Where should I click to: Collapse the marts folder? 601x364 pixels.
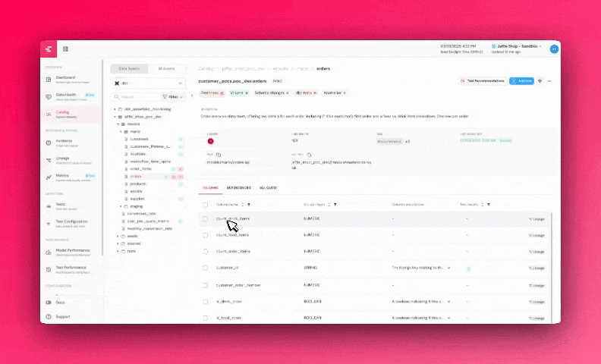pos(121,131)
